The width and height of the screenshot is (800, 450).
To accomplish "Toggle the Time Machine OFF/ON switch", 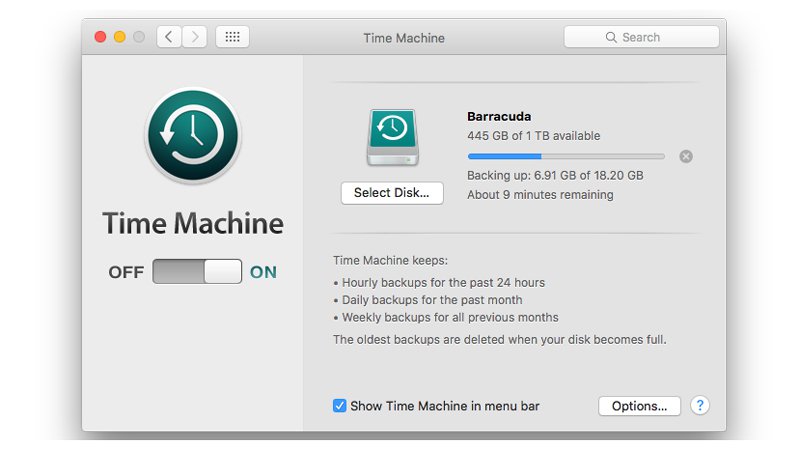I will (x=197, y=271).
